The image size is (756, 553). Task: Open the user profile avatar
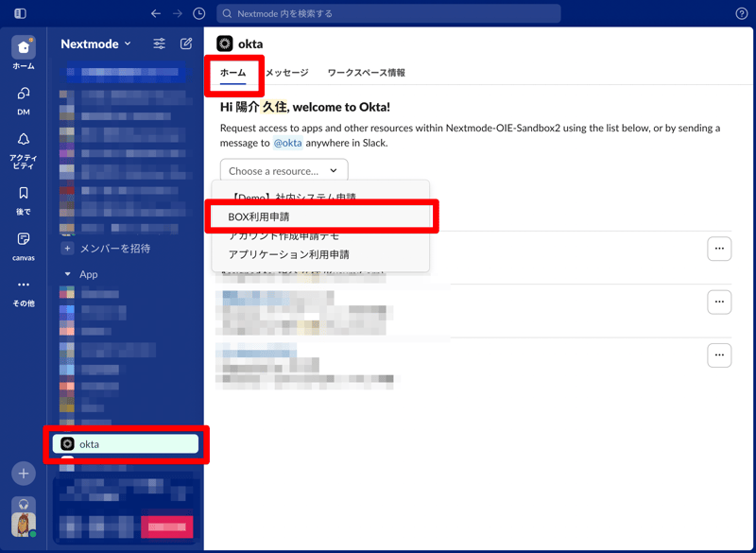(23, 525)
